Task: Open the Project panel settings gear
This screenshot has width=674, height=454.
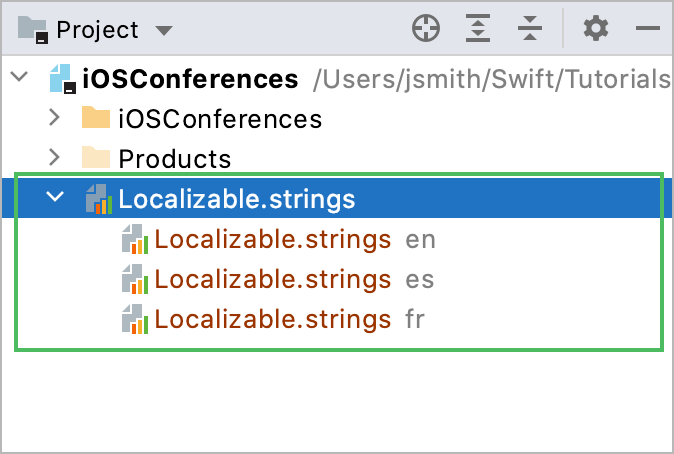Action: coord(596,29)
